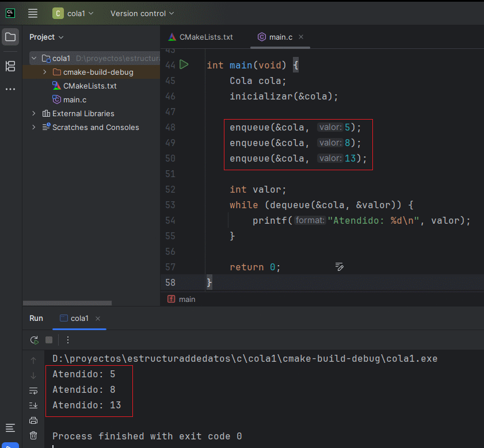Viewport: 484px width, 448px height.
Task: Open More tool windows ellipsis
Action: click(x=10, y=89)
